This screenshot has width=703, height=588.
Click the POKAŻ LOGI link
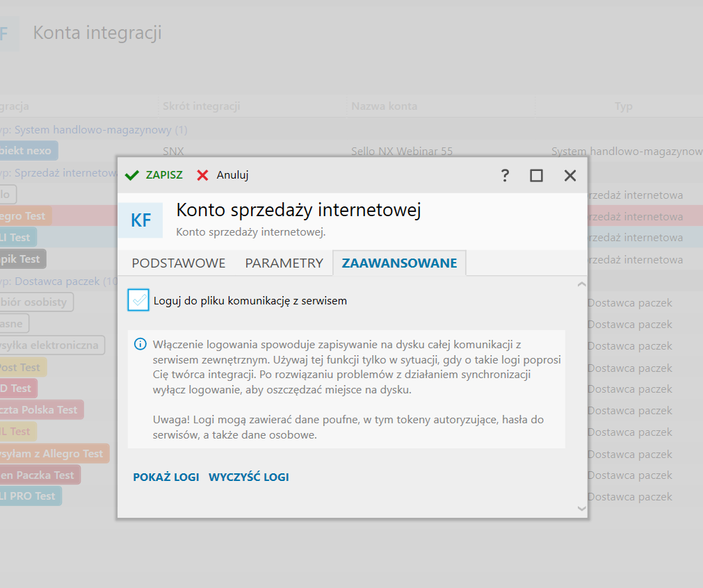coord(166,477)
